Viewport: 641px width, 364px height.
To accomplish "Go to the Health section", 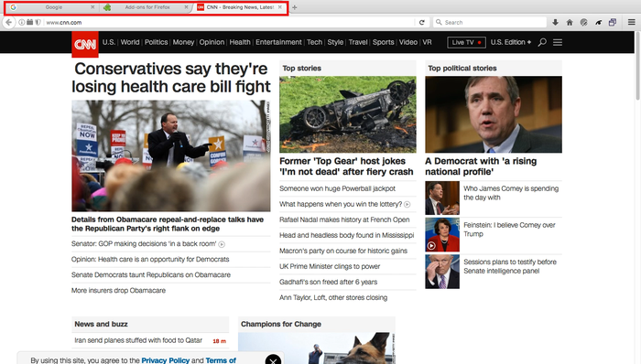I will coord(240,42).
